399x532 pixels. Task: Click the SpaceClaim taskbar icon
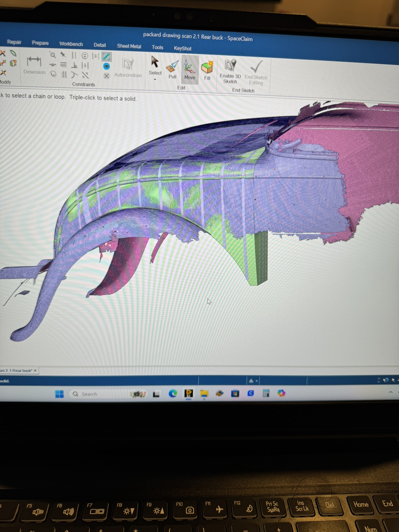(189, 393)
